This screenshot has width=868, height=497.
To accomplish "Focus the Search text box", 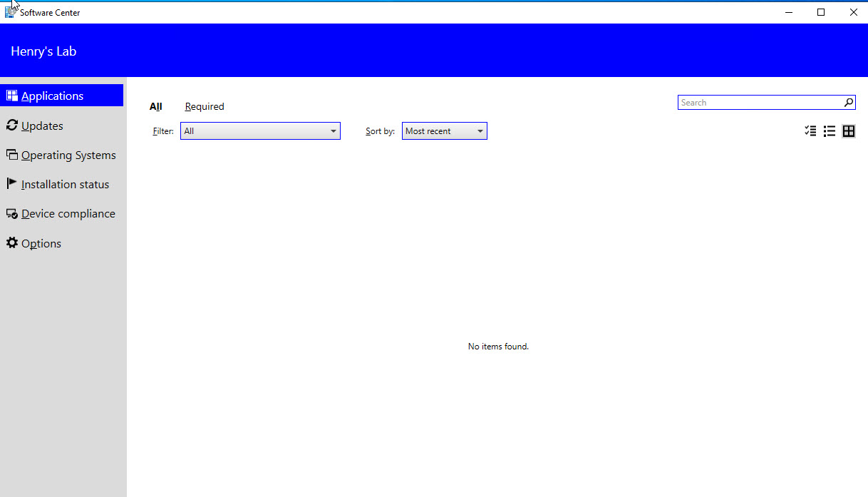I will (x=760, y=103).
